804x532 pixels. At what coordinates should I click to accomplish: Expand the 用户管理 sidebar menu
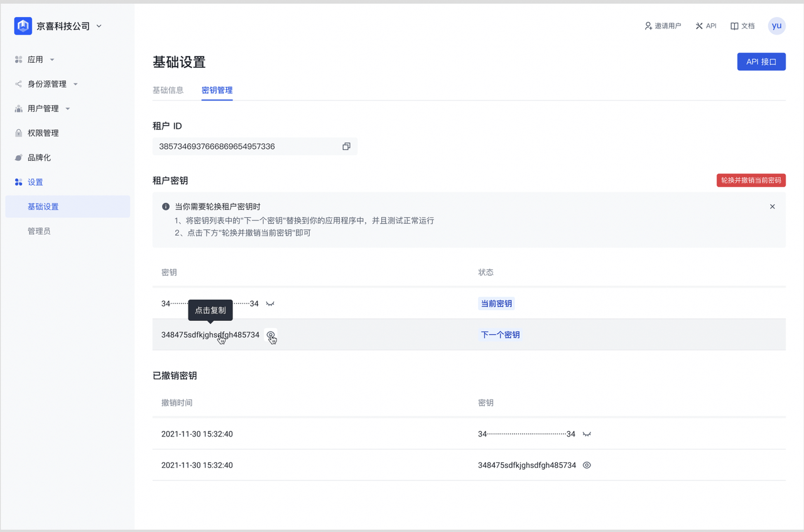pos(68,109)
